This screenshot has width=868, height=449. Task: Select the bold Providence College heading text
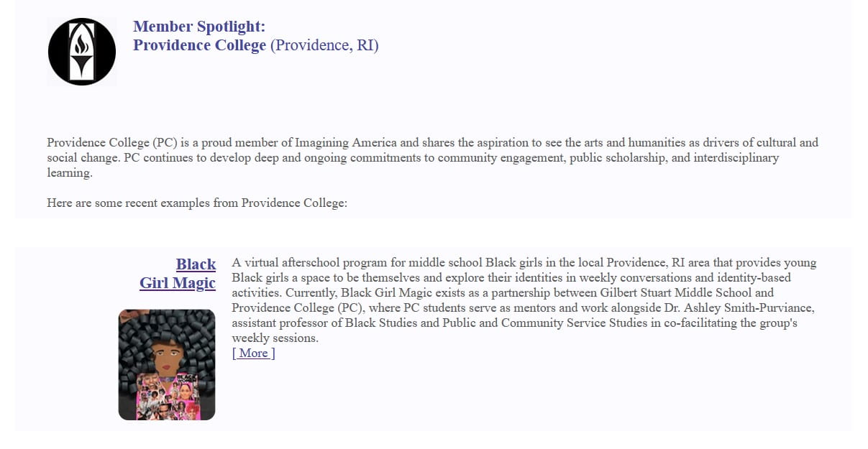coord(199,45)
